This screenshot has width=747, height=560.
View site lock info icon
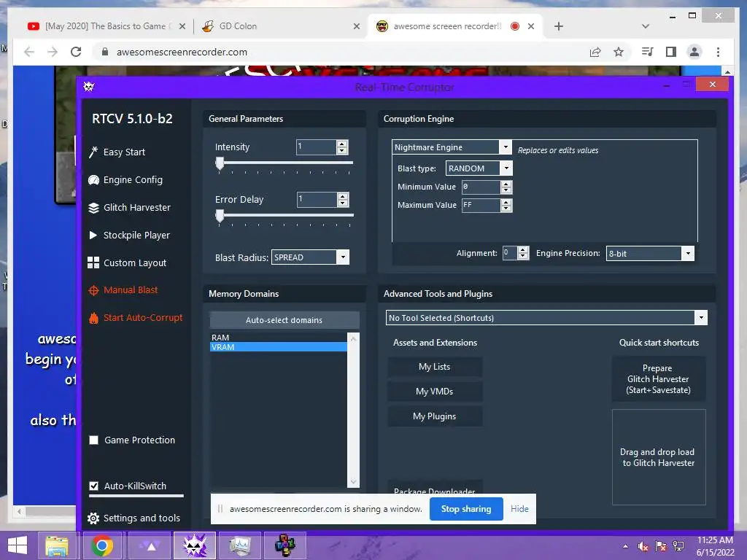tap(105, 52)
